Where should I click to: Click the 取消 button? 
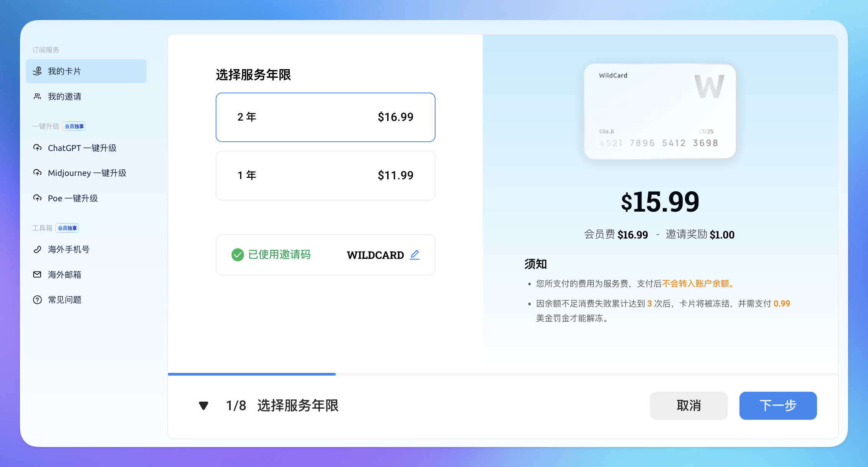pyautogui.click(x=689, y=406)
